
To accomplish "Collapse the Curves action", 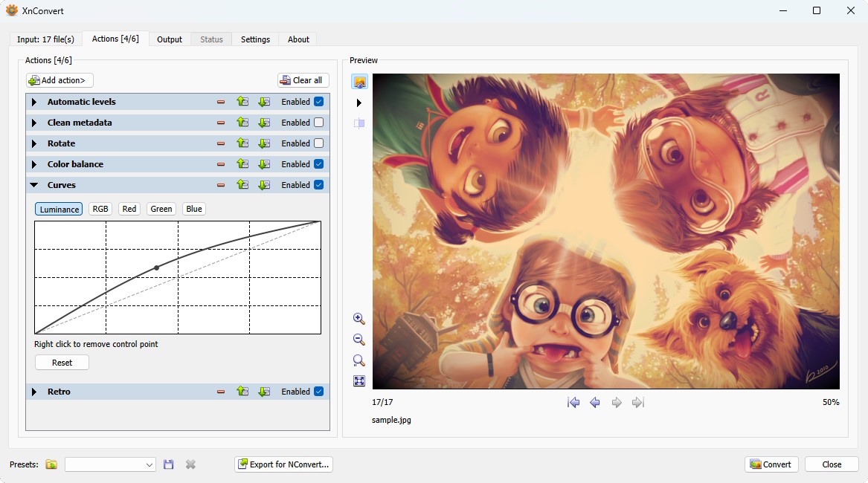I will click(x=34, y=185).
